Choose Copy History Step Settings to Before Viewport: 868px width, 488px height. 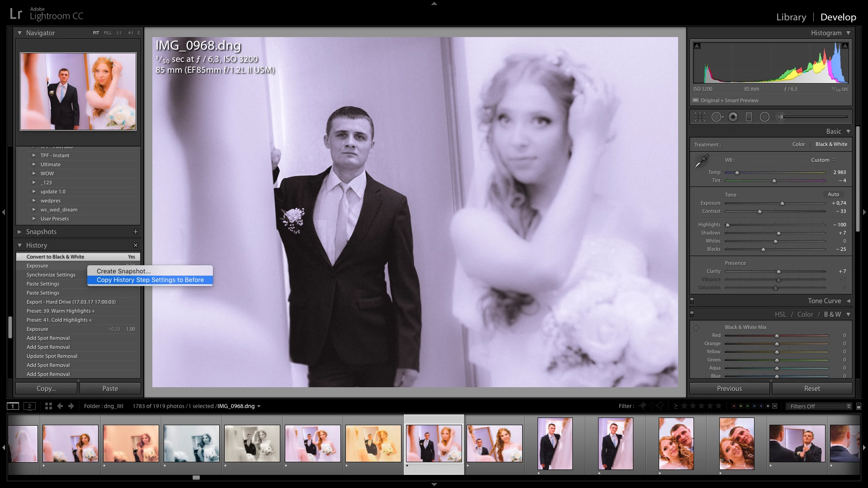click(x=150, y=280)
